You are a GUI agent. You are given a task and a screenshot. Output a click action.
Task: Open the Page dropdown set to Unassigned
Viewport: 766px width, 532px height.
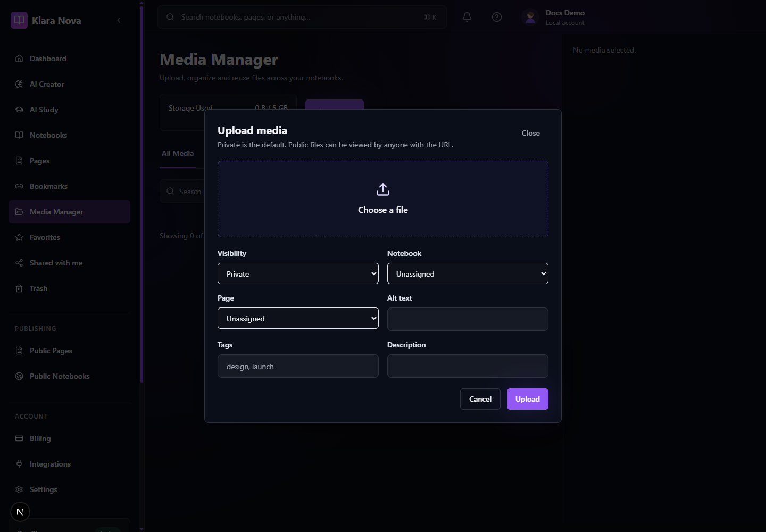tap(298, 318)
